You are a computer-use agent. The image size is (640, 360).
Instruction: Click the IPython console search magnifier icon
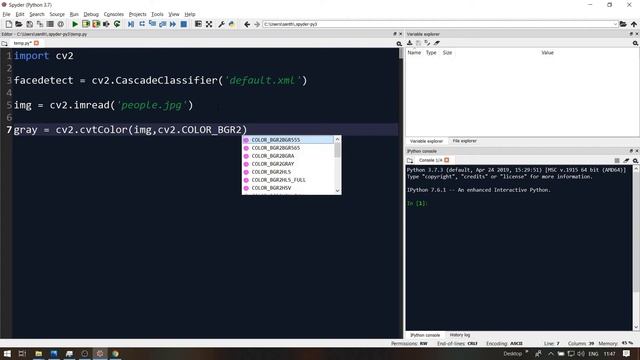(635, 160)
